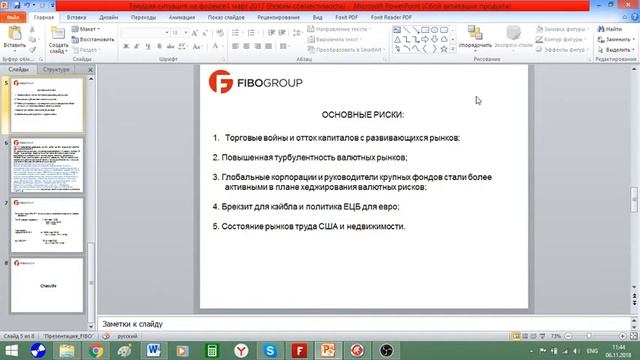Zoom out with the minus button
Screen dimensions: 640x360
[x=568, y=336]
